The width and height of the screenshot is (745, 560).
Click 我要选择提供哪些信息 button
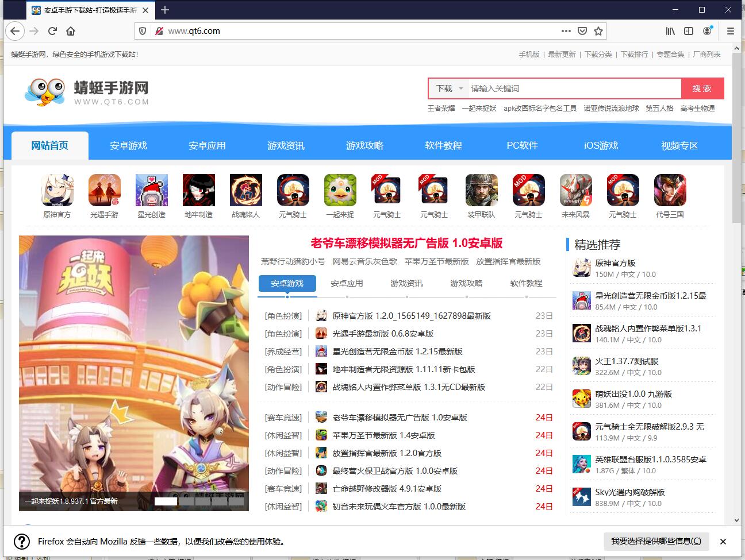coord(656,541)
